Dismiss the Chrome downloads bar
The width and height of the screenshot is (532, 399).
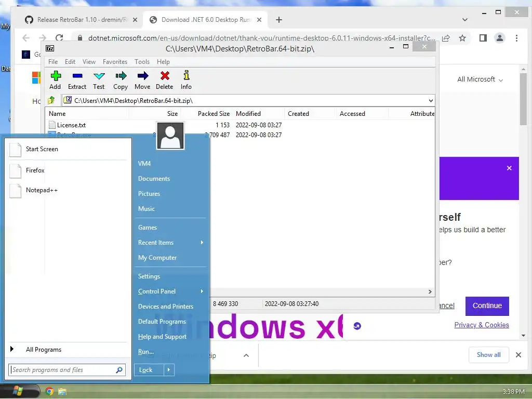(518, 355)
